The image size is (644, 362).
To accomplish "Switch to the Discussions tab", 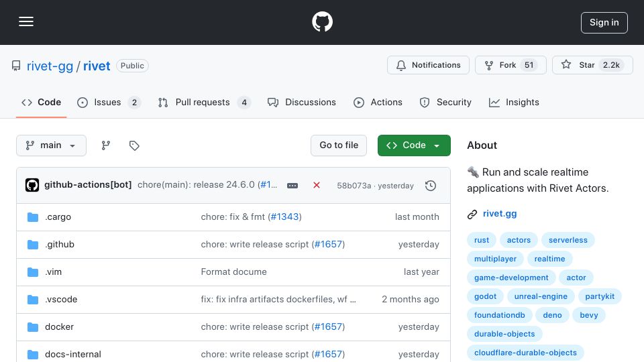I will point(301,102).
